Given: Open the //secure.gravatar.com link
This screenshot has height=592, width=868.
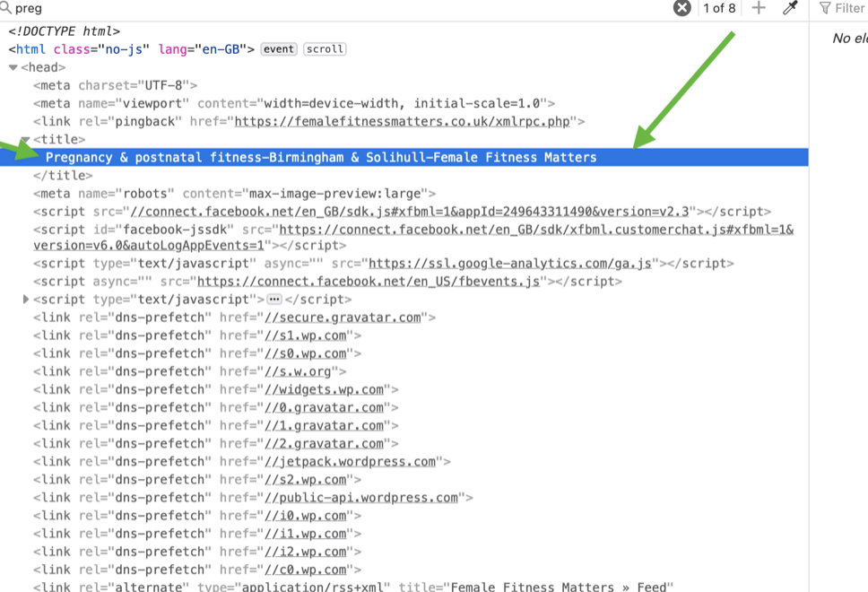Looking at the screenshot, I should click(343, 318).
